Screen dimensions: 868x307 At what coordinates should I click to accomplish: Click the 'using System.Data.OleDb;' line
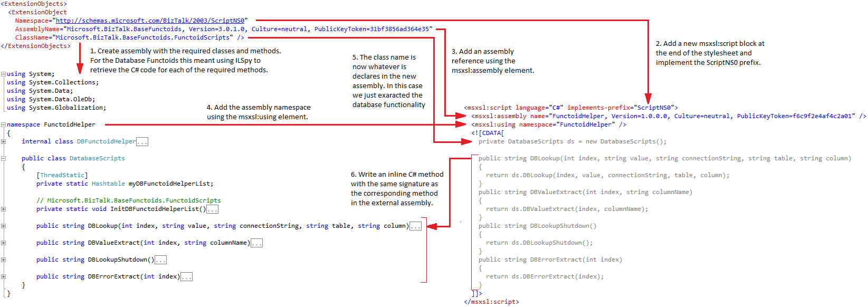[51, 99]
